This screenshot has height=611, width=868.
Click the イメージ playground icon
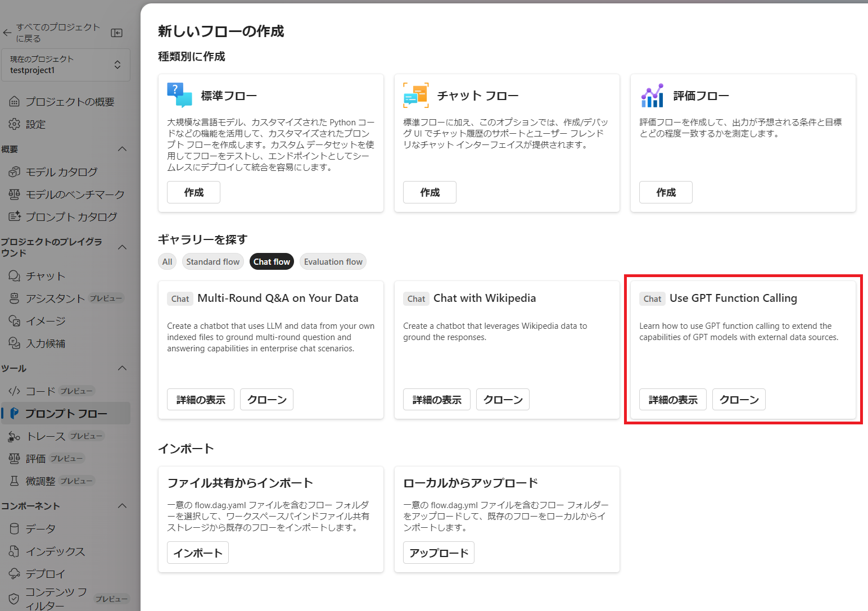coord(14,321)
